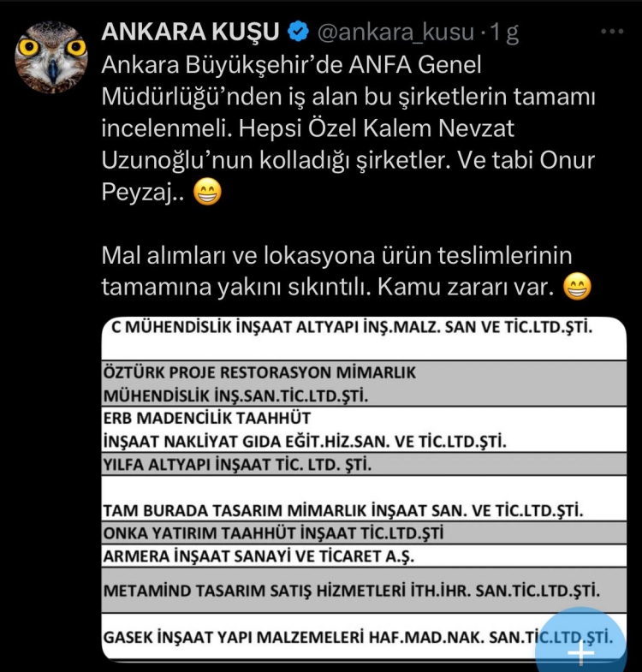
Task: Click the C MÜHENDİSLİK İNŞAAT ALTYAPI row
Action: 364,338
